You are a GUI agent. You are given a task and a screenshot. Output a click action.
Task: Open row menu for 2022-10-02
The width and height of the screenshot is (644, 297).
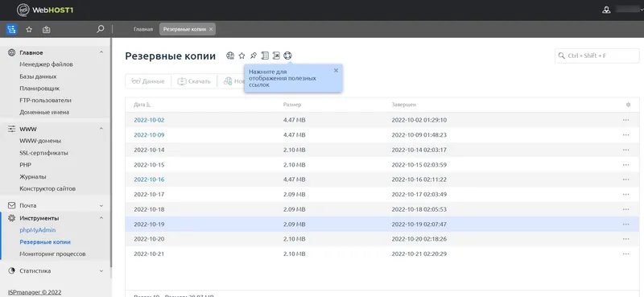pyautogui.click(x=625, y=120)
